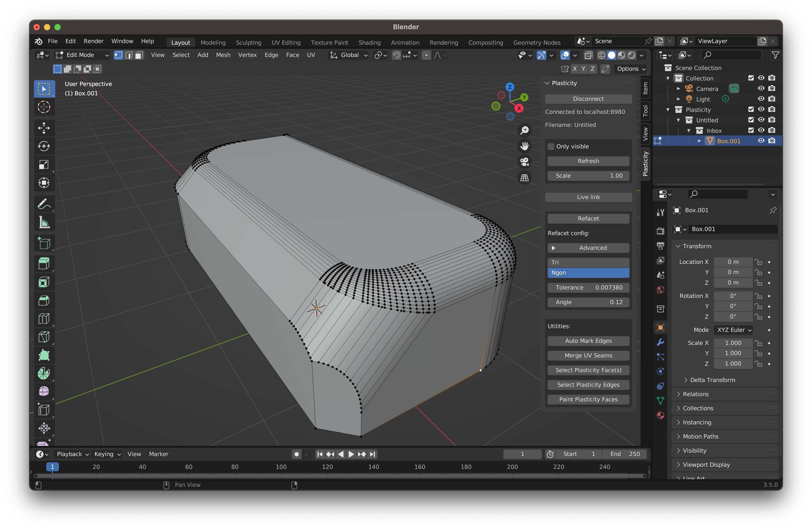This screenshot has height=529, width=812.
Task: Choose the Move tool
Action: (x=44, y=128)
